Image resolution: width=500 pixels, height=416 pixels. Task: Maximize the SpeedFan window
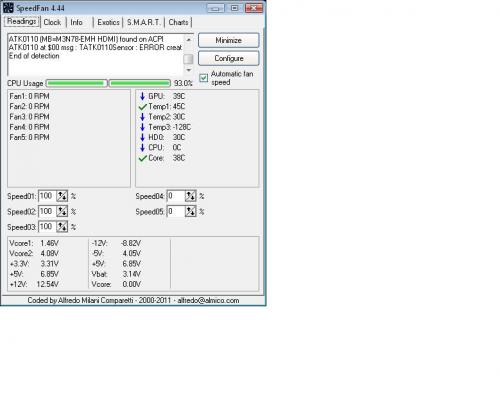235,8
